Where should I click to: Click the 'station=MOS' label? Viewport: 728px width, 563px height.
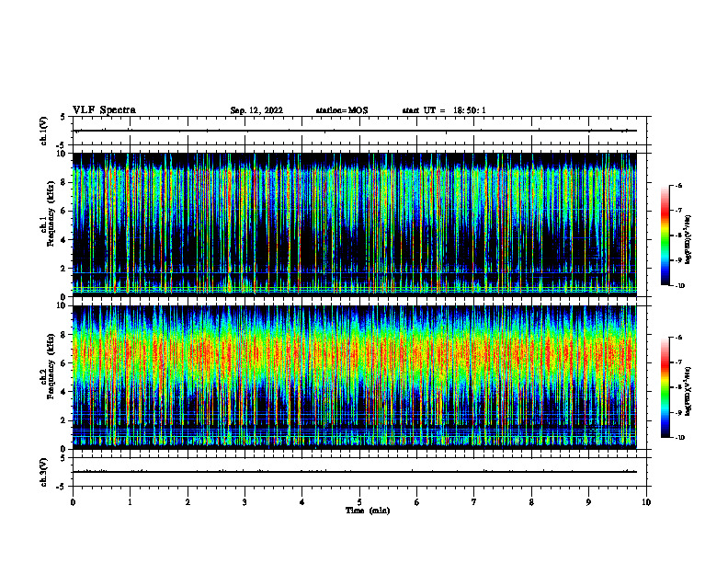342,110
